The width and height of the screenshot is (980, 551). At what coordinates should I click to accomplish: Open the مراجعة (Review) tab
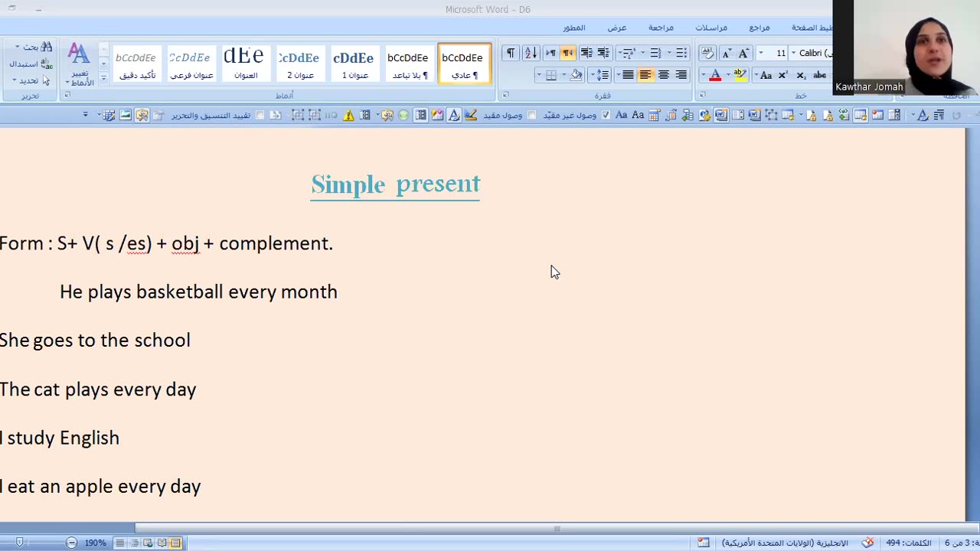tap(661, 28)
